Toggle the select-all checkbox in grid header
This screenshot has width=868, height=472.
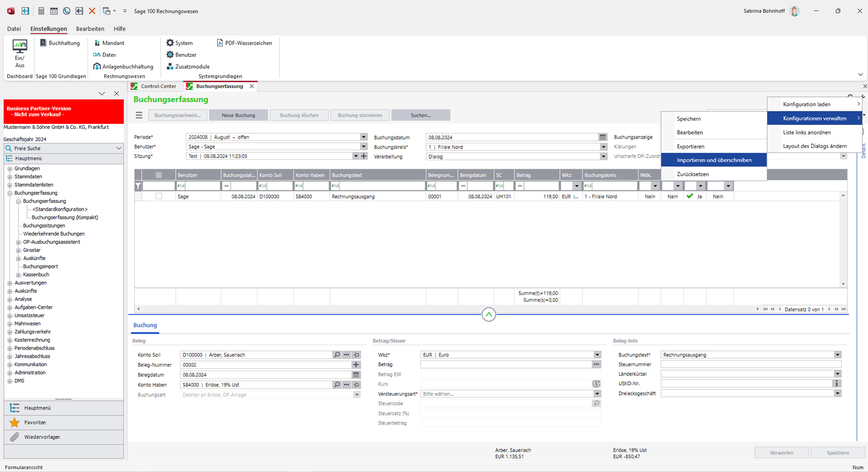click(159, 175)
